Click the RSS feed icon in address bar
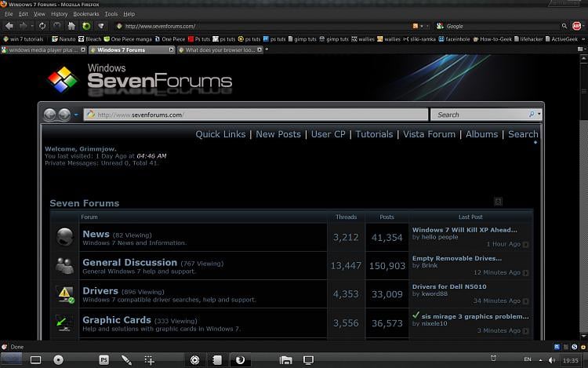This screenshot has width=588, height=368. point(415,26)
